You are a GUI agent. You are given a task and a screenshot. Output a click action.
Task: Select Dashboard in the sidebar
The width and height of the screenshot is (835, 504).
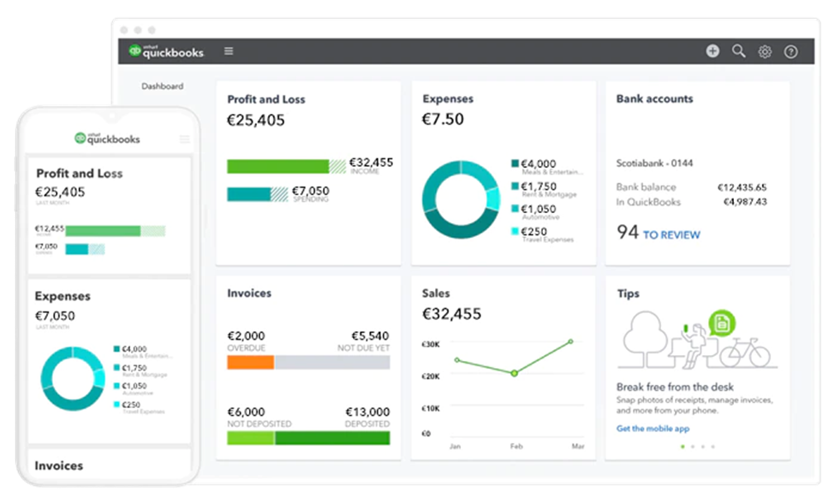click(163, 86)
